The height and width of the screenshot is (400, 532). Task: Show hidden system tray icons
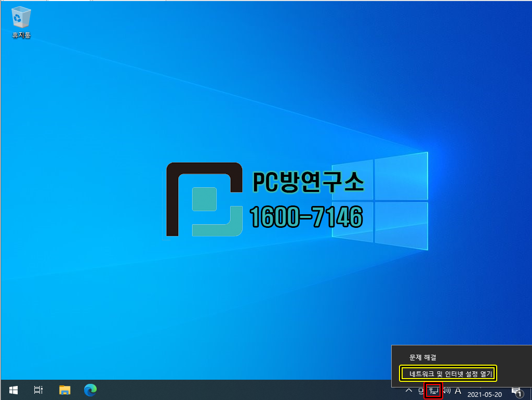(x=409, y=391)
